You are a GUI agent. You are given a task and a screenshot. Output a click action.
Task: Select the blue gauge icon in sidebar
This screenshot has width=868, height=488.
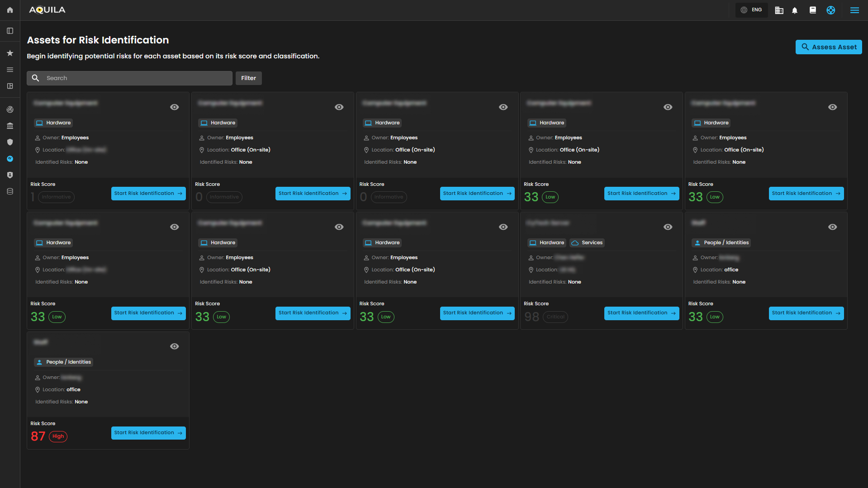(x=10, y=159)
